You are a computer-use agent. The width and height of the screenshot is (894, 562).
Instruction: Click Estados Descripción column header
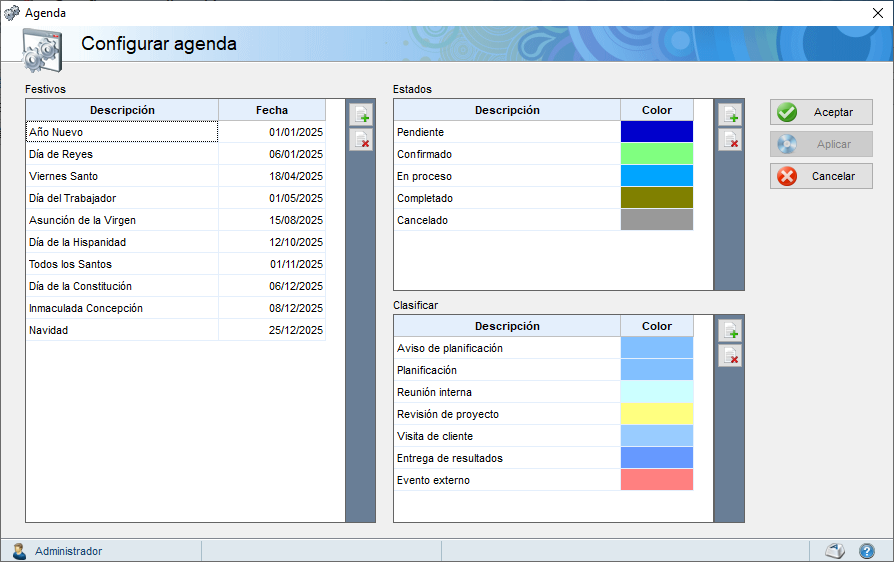pyautogui.click(x=507, y=110)
